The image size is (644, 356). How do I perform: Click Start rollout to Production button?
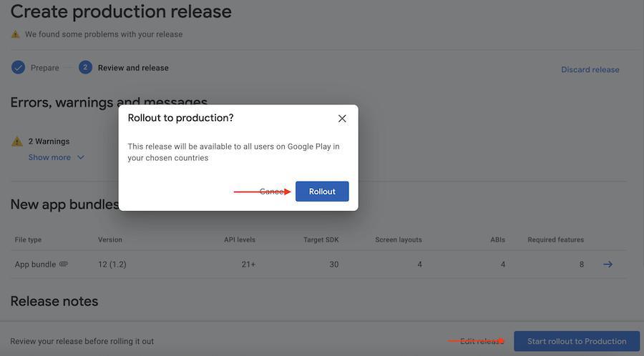coord(577,341)
